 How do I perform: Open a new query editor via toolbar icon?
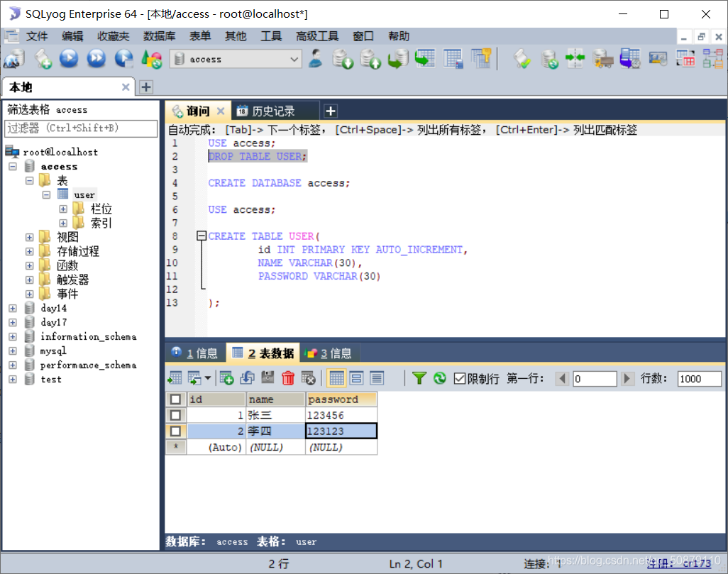(x=43, y=59)
